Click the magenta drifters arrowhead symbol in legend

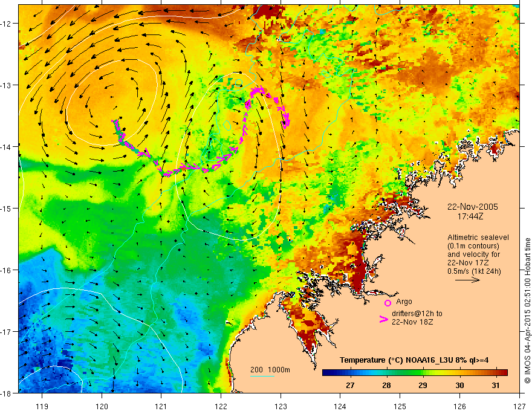point(384,319)
